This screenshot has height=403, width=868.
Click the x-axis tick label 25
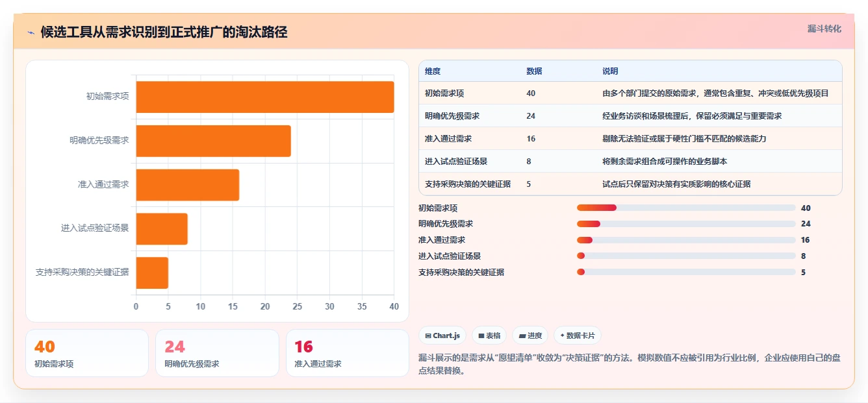(x=297, y=306)
